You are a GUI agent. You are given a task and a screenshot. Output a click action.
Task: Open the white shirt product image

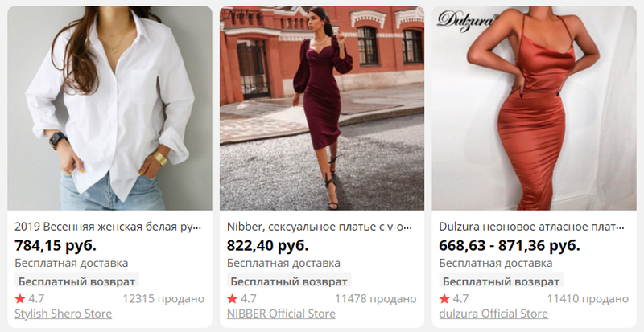pyautogui.click(x=109, y=108)
